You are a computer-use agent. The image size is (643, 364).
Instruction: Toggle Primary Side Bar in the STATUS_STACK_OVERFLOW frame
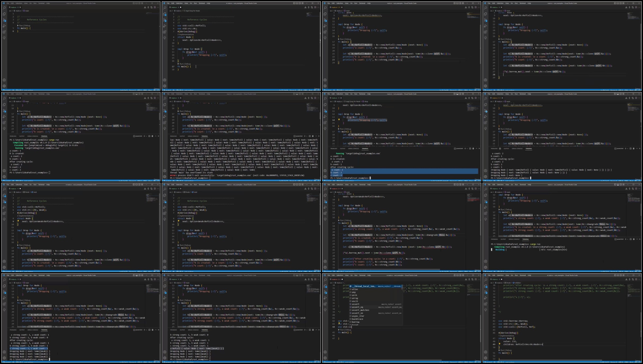295,94
